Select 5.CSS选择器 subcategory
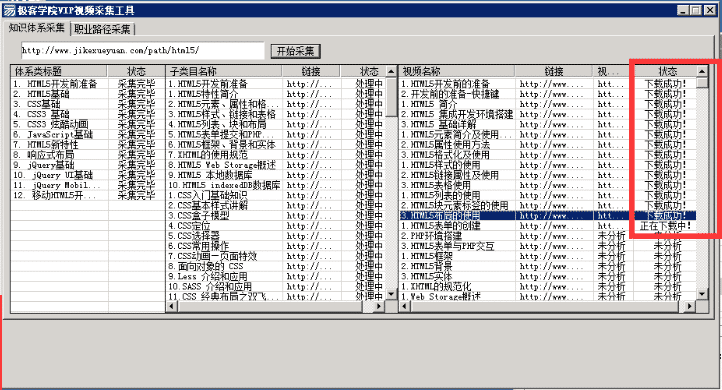 [276, 236]
